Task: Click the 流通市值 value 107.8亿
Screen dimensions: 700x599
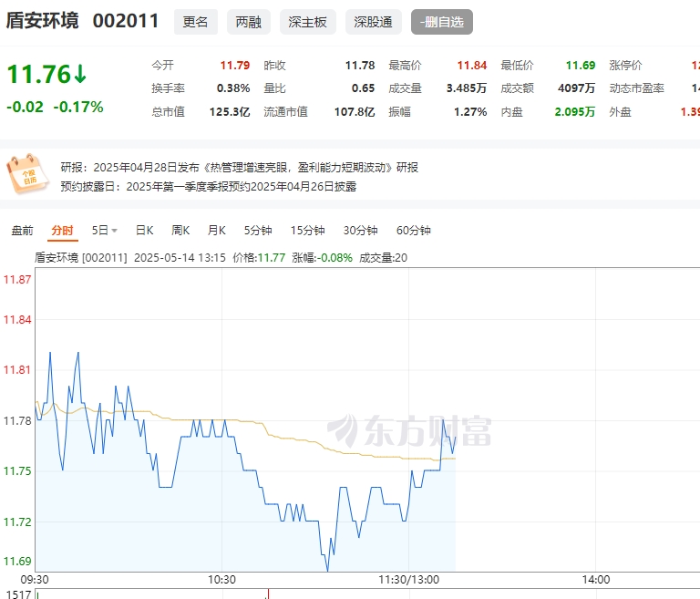Action: pyautogui.click(x=355, y=111)
